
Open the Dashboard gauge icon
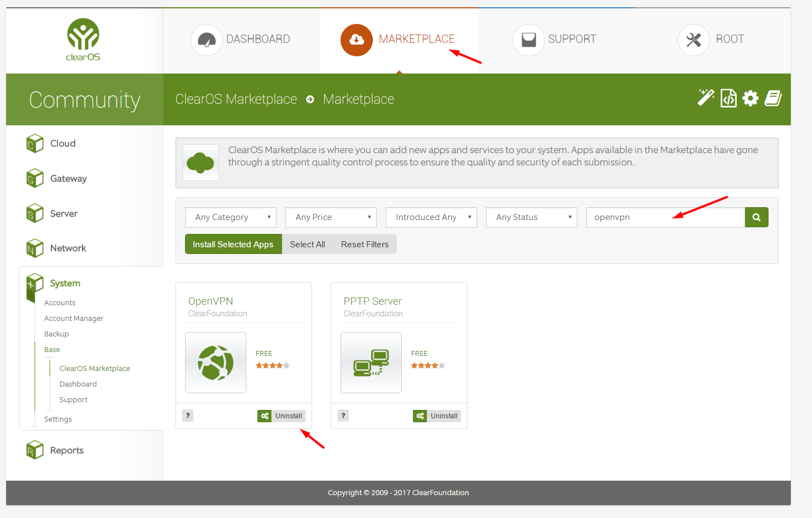point(207,40)
